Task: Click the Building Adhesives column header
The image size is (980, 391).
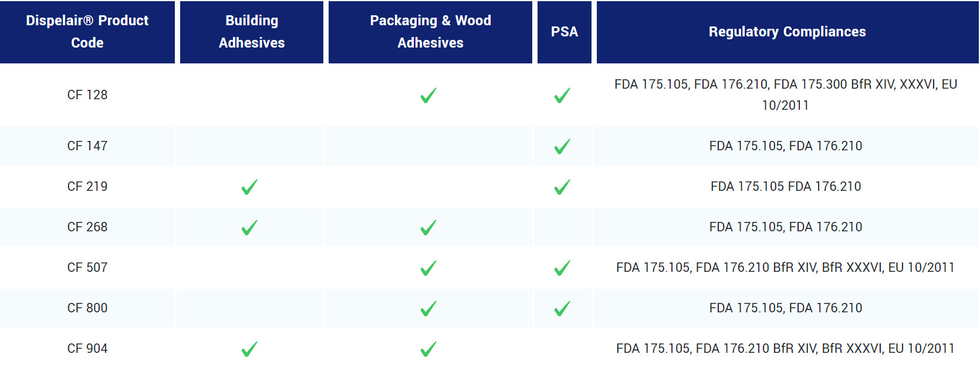Action: point(252,32)
